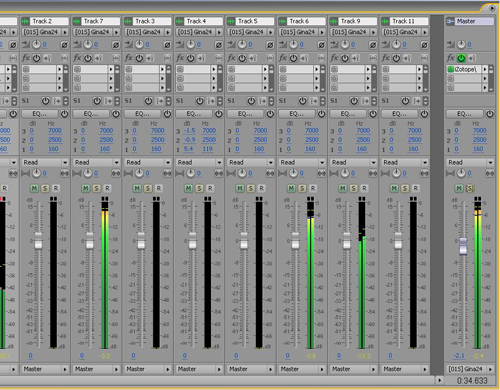Open Track 7 Read automation mode dropdown
Viewport: 500px width, 390px height.
tap(96, 162)
